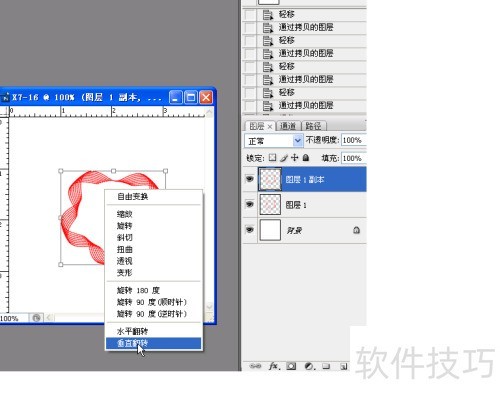The width and height of the screenshot is (500, 400).
Task: Choose 扭曲 from context menu
Action: tap(154, 249)
